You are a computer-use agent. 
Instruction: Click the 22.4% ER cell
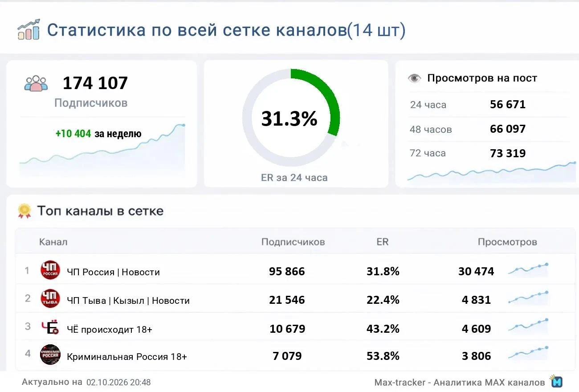pyautogui.click(x=383, y=300)
